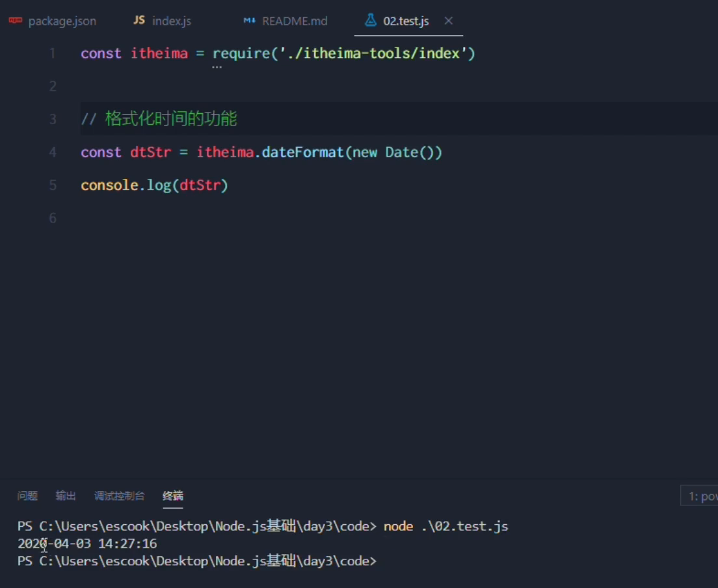Open the 问题 (Problems) panel tab
This screenshot has width=718, height=588.
point(27,496)
